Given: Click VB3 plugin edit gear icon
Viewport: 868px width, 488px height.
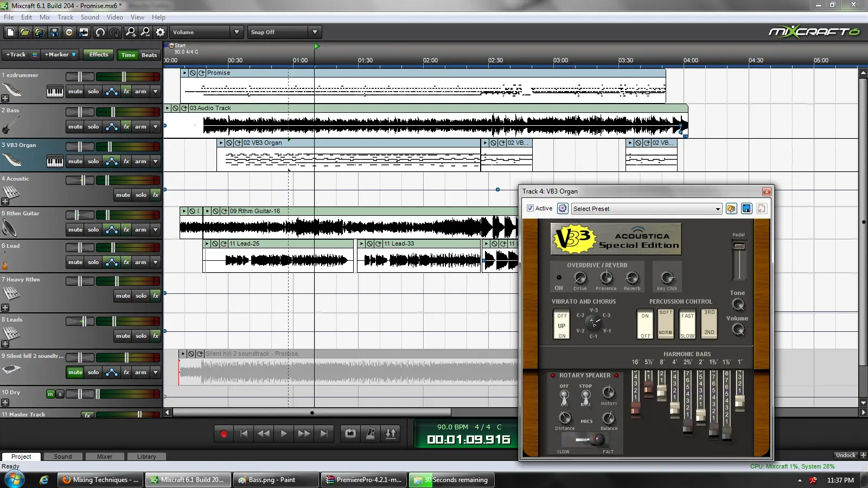Looking at the screenshot, I should tap(563, 209).
